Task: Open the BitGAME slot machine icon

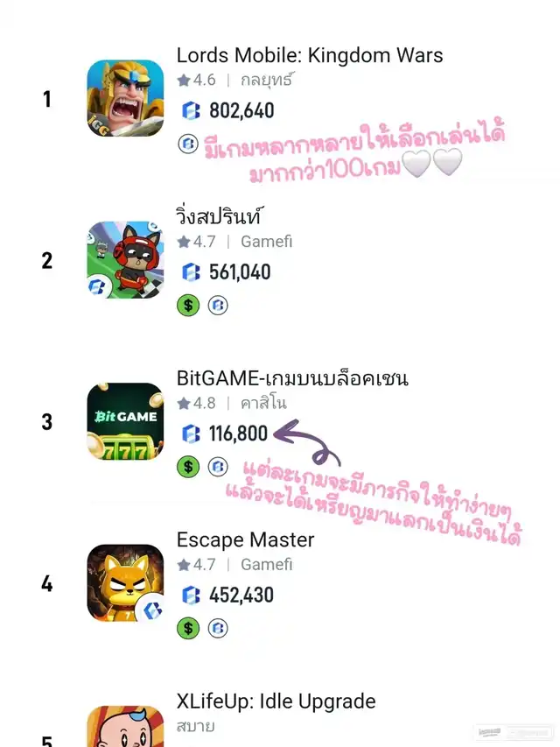Action: pyautogui.click(x=125, y=421)
